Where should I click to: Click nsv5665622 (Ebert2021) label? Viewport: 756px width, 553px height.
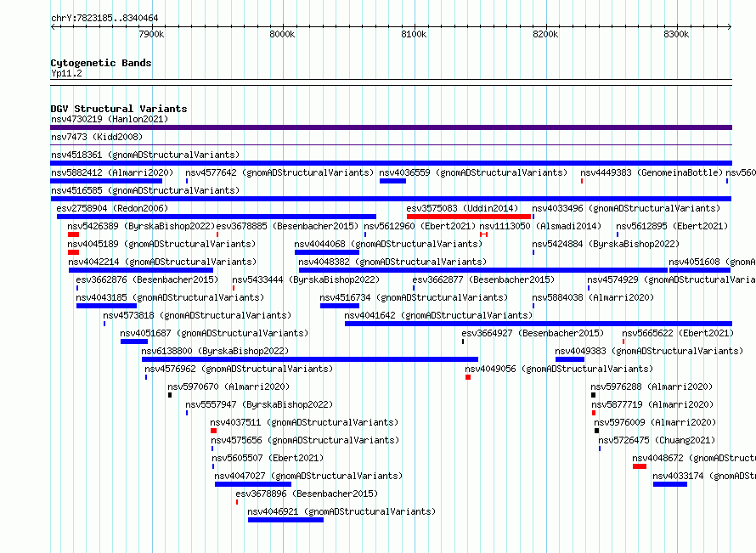678,333
